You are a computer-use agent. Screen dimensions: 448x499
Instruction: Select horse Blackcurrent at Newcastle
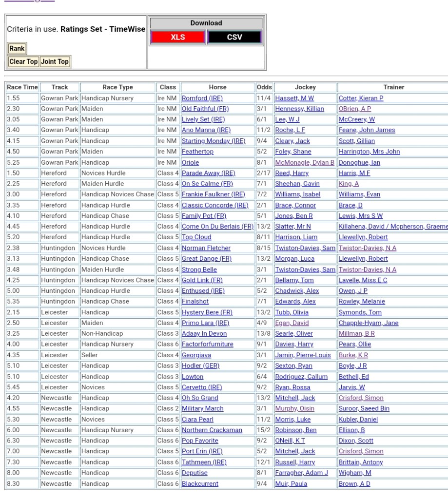click(x=200, y=484)
